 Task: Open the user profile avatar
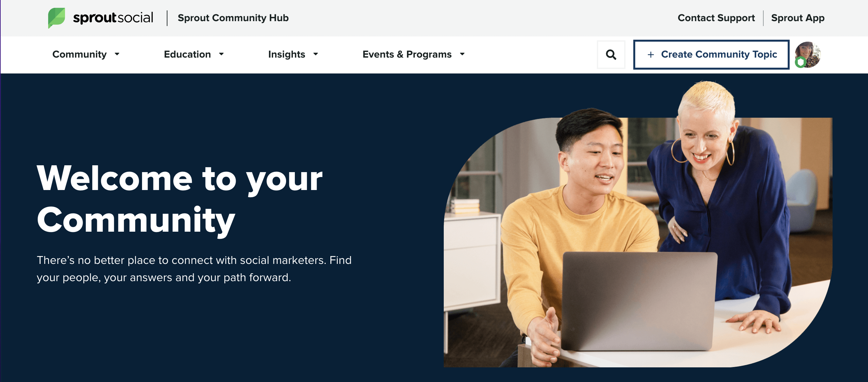[808, 55]
